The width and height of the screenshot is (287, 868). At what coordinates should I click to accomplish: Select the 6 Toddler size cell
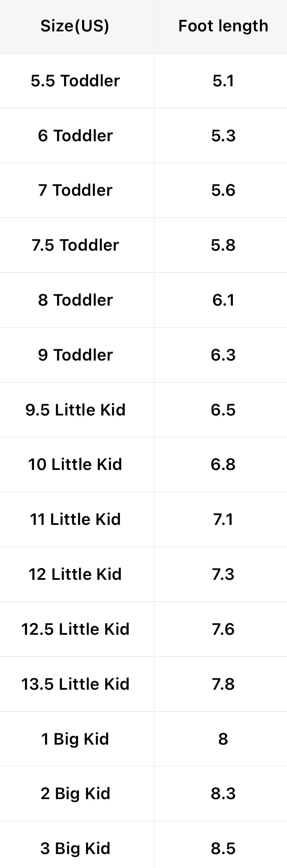click(75, 136)
